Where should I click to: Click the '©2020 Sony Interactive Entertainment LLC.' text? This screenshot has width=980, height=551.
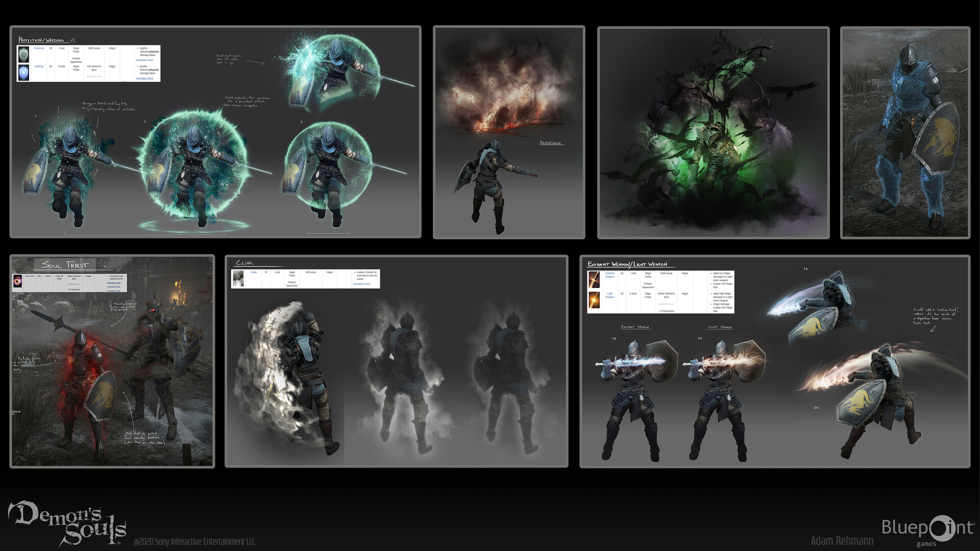(195, 542)
